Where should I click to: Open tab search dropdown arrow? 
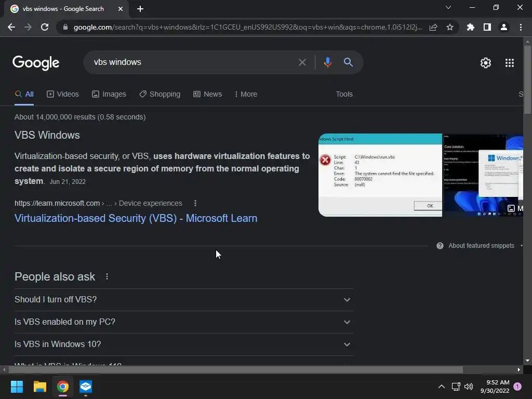pos(448,7)
